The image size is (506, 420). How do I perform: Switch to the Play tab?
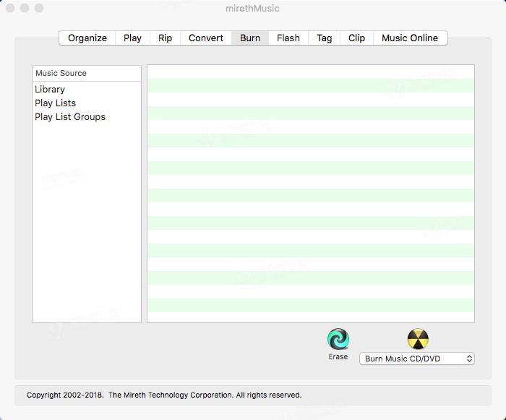tap(132, 38)
